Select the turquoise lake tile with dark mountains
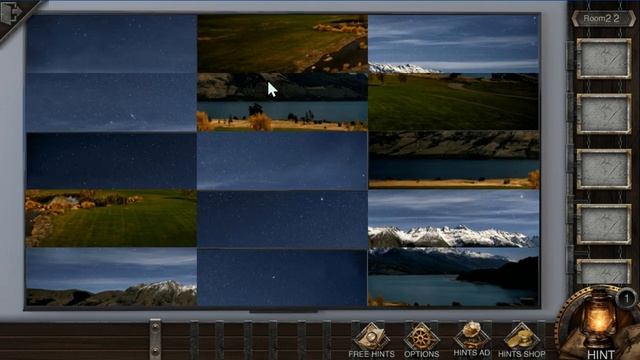The width and height of the screenshot is (640, 360). click(x=453, y=277)
